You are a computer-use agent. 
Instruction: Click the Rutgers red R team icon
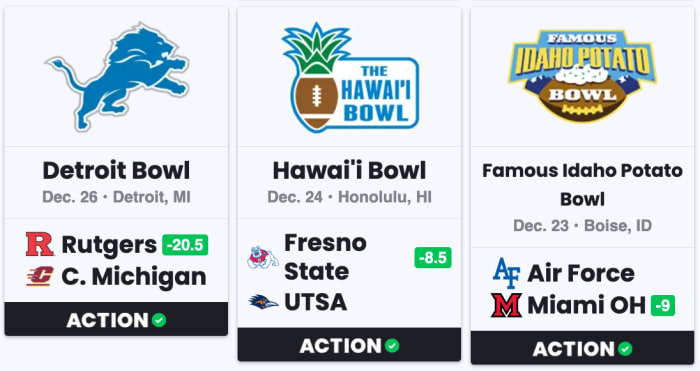coord(40,244)
